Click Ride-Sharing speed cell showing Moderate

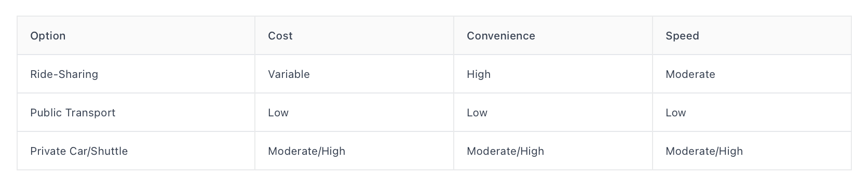pos(690,74)
